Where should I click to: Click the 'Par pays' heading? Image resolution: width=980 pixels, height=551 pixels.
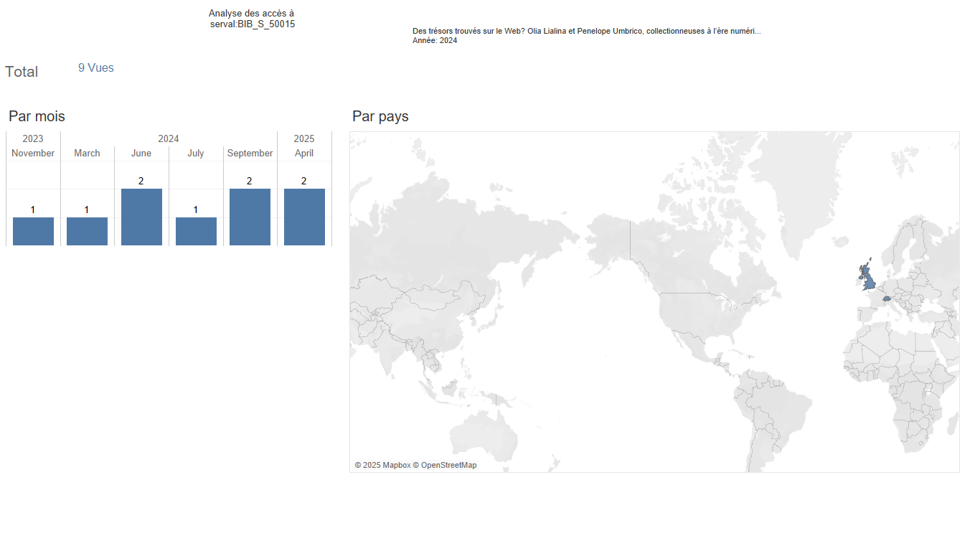(x=380, y=116)
